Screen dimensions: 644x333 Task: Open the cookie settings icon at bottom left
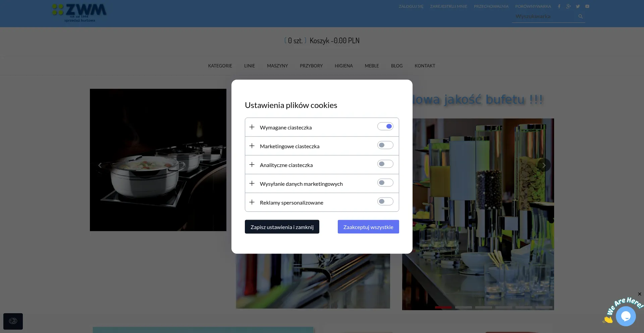[13, 321]
